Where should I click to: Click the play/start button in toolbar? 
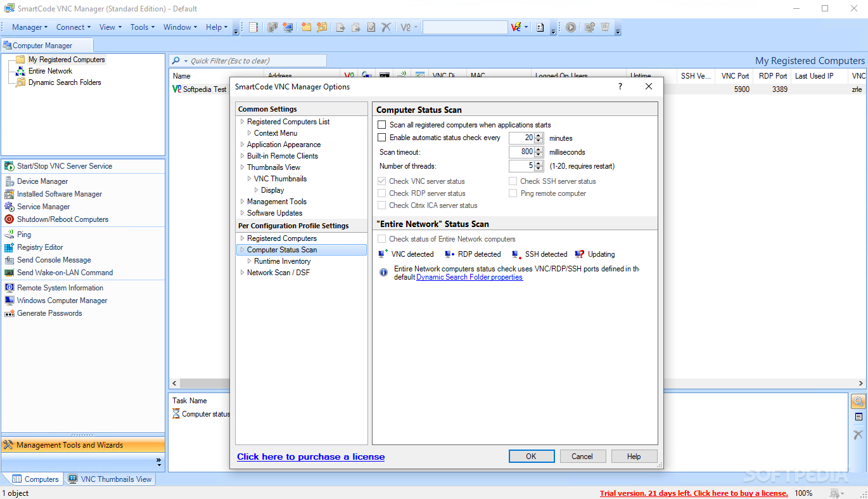571,27
